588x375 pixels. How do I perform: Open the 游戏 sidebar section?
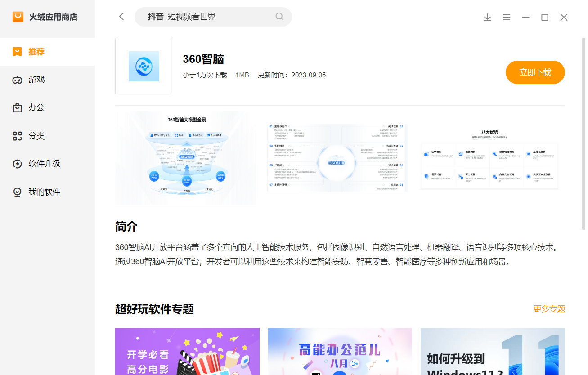(47, 80)
